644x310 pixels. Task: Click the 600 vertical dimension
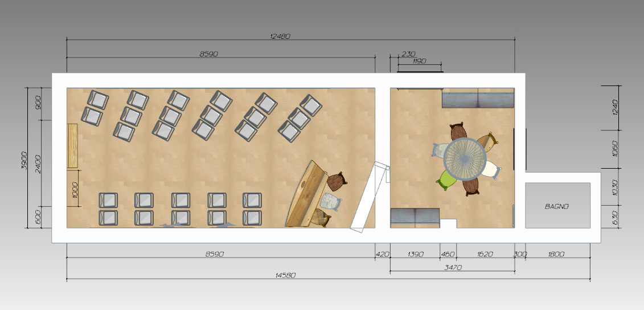pyautogui.click(x=38, y=217)
